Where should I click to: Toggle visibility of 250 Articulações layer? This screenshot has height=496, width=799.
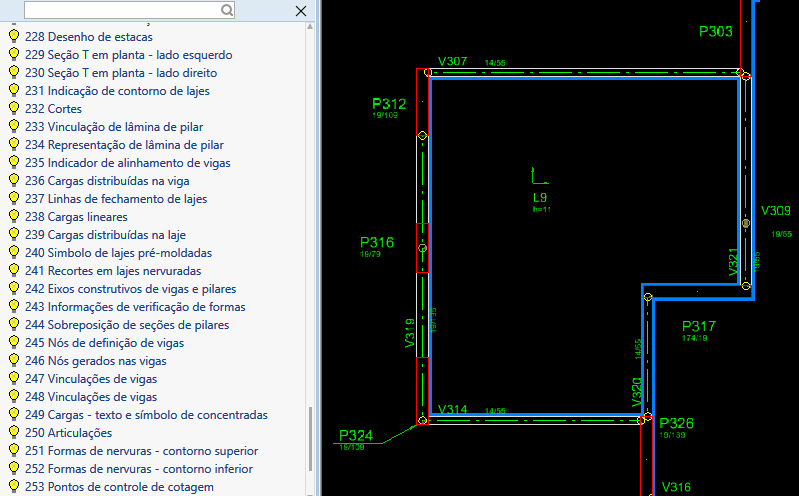(x=14, y=433)
